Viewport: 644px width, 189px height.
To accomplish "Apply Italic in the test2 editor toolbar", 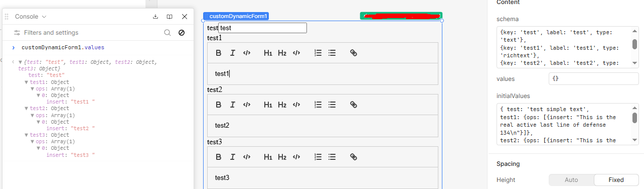I will point(232,105).
